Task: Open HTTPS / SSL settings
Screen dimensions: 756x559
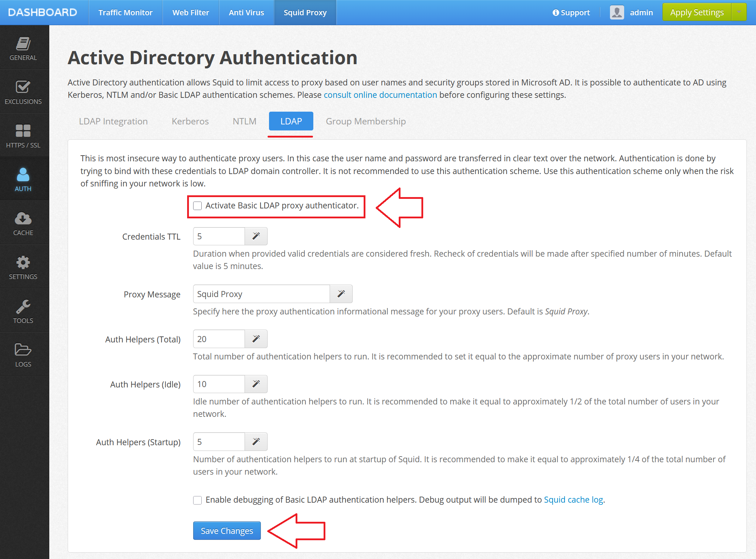Action: coord(23,135)
